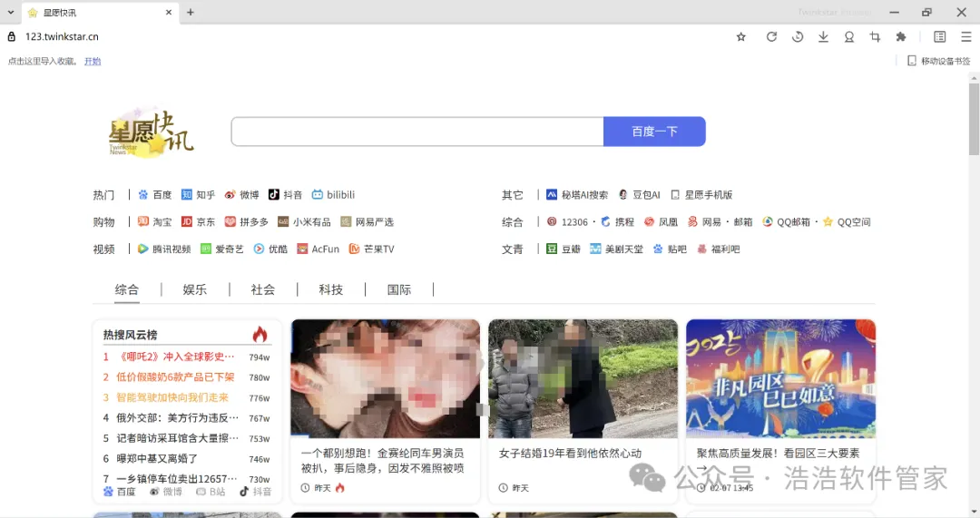Open the QQ空间 link

[847, 222]
